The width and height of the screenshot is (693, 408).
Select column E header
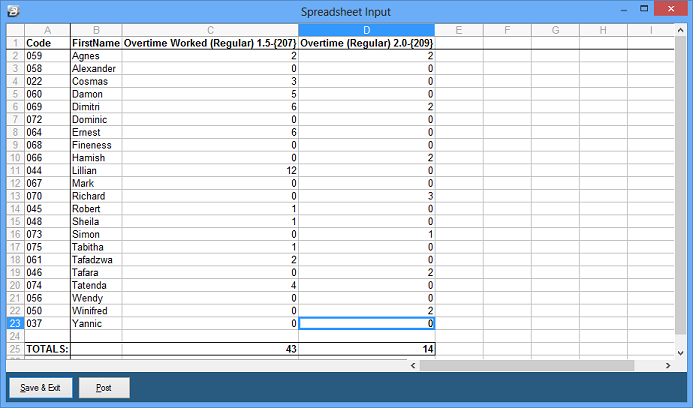(459, 30)
